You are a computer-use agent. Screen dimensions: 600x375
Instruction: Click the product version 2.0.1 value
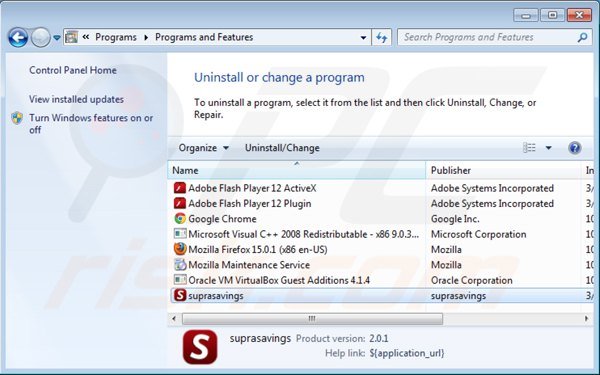pyautogui.click(x=379, y=338)
